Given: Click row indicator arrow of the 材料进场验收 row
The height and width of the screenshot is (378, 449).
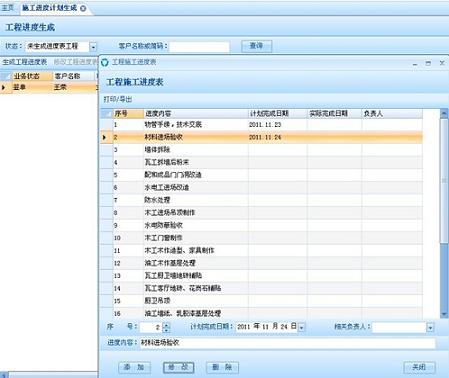Looking at the screenshot, I should coord(104,137).
